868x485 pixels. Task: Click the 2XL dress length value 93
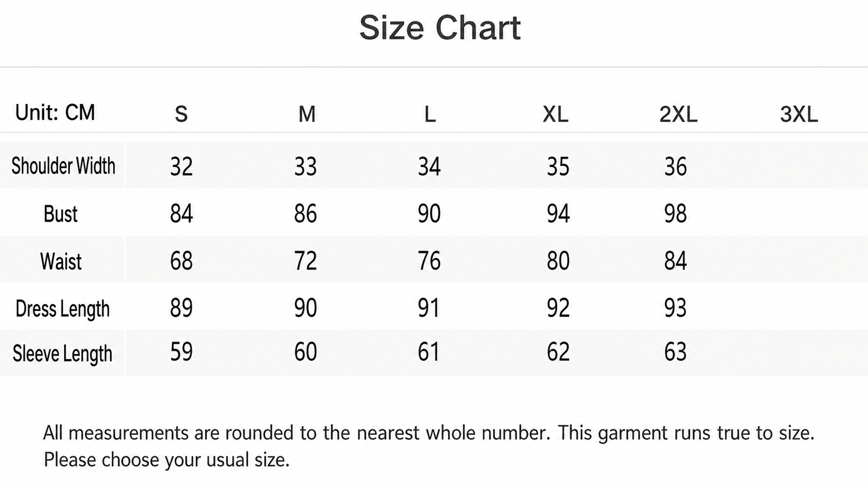(676, 308)
